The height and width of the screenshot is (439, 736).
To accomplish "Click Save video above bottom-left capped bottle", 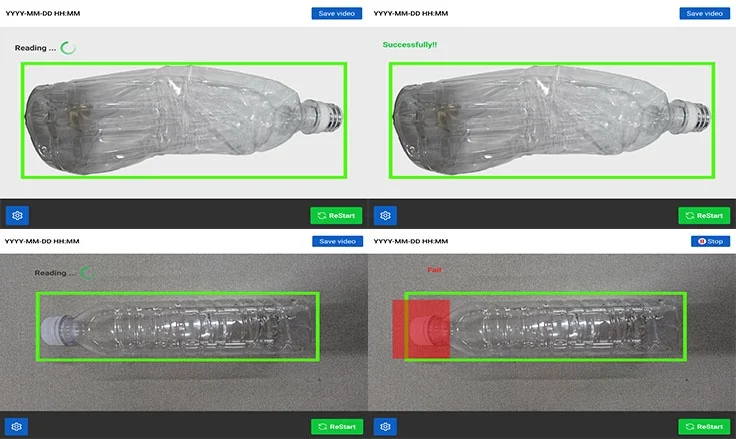I will (336, 241).
